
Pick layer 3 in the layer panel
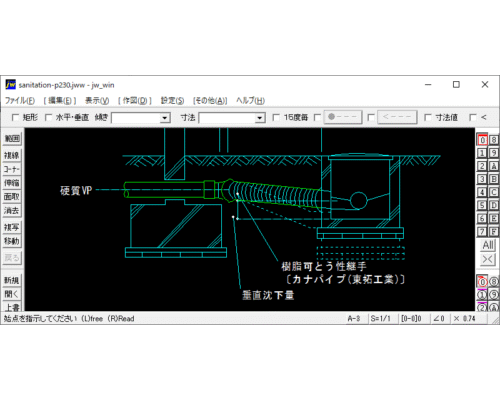click(x=482, y=179)
